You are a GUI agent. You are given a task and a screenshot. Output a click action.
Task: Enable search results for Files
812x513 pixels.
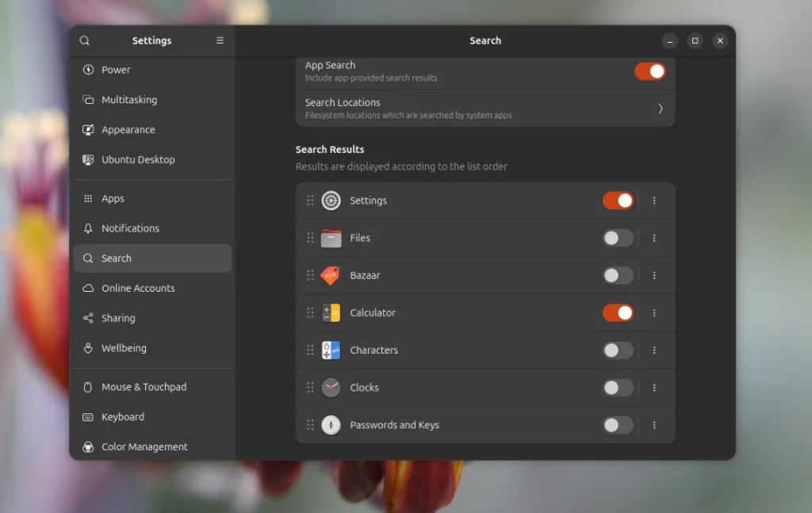[618, 238]
